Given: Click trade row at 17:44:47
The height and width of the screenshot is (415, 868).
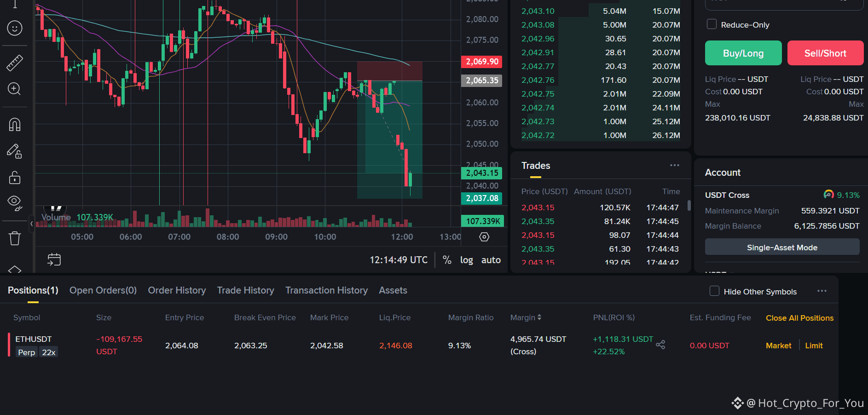Looking at the screenshot, I should coord(600,207).
